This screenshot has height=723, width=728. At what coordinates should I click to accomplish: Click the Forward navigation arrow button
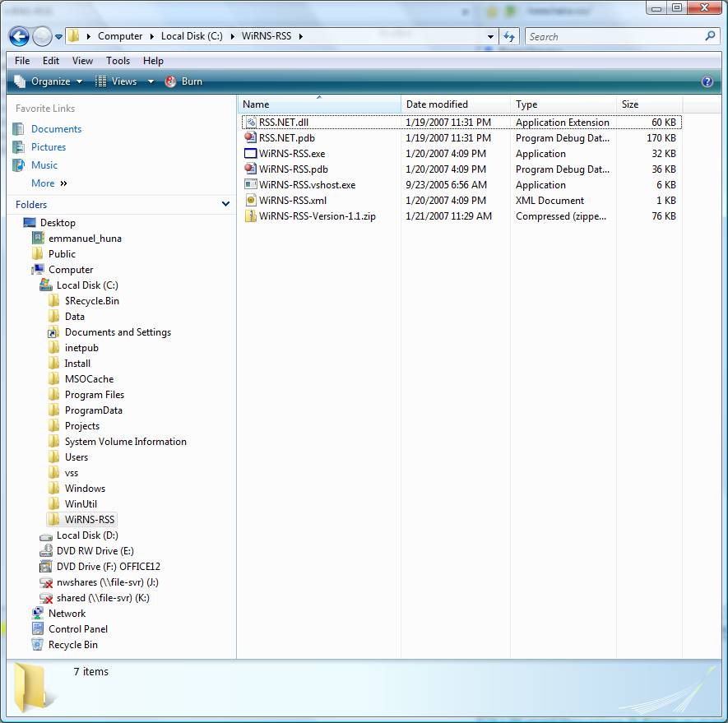[x=42, y=36]
